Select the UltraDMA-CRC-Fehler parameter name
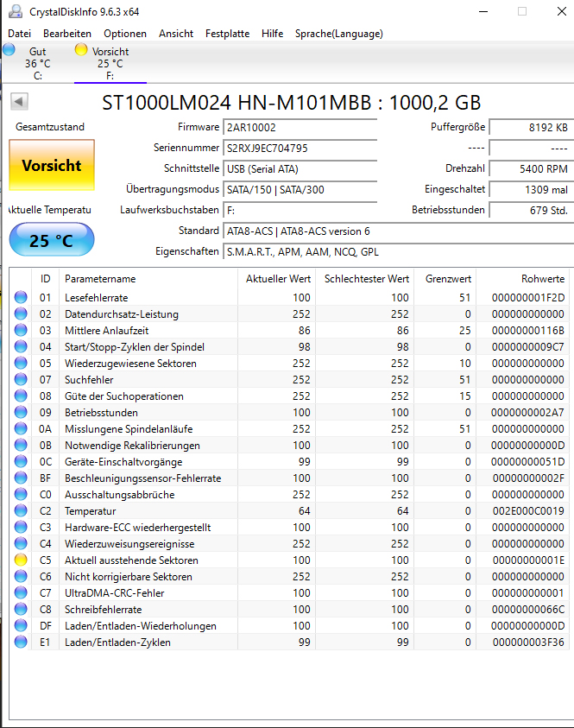This screenshot has width=574, height=728. click(114, 593)
